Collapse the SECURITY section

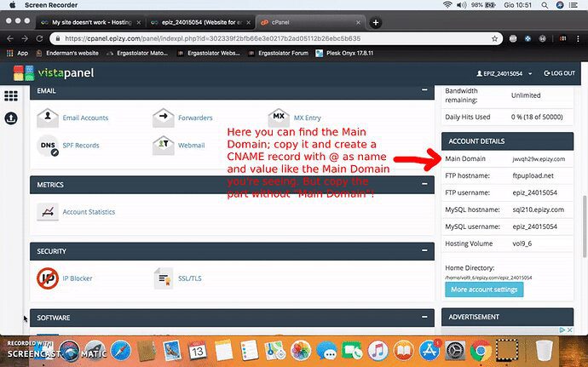(424, 250)
